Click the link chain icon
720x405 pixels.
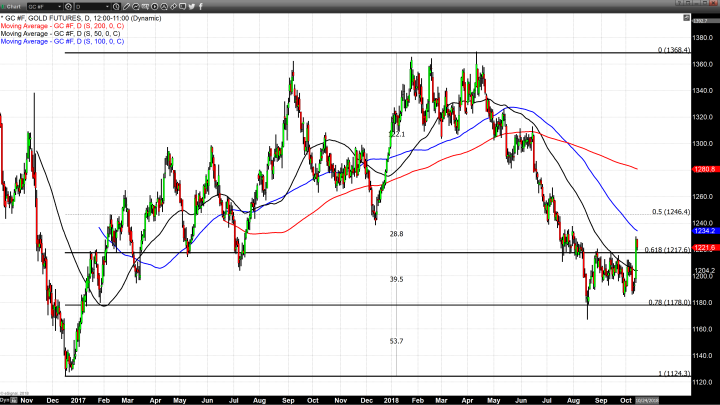173,6
